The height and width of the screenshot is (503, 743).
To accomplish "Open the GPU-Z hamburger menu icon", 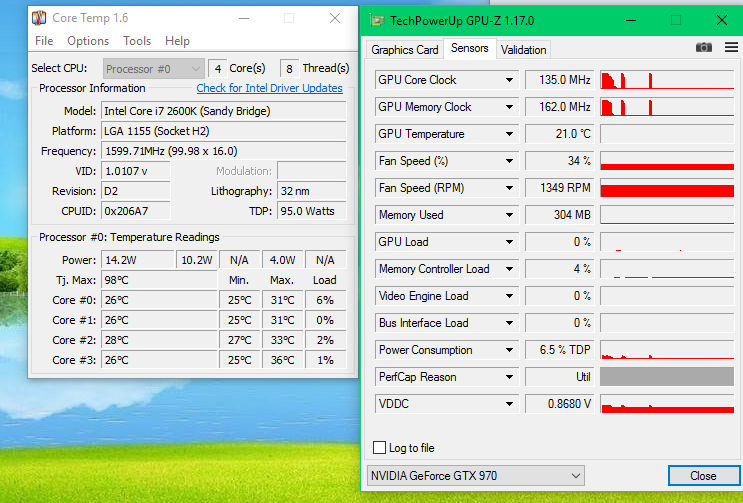I will pyautogui.click(x=731, y=47).
